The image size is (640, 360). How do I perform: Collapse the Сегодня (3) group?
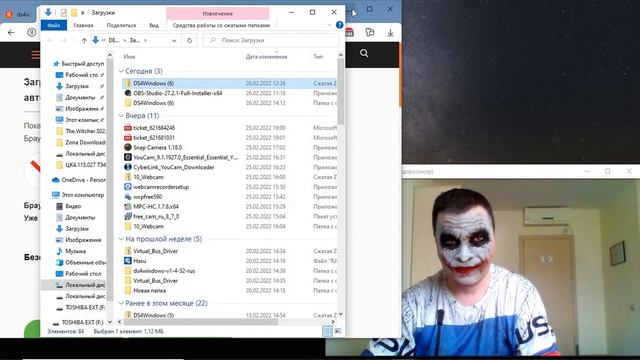tap(121, 71)
